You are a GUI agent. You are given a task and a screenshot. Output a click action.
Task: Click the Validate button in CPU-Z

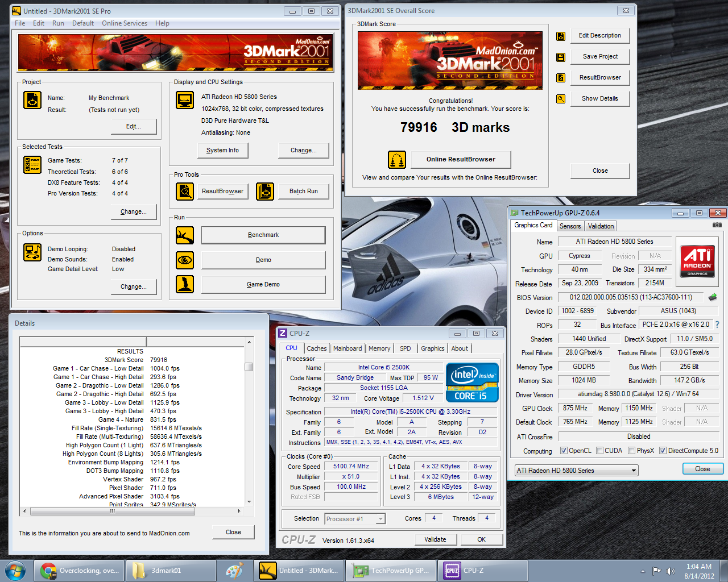click(435, 539)
